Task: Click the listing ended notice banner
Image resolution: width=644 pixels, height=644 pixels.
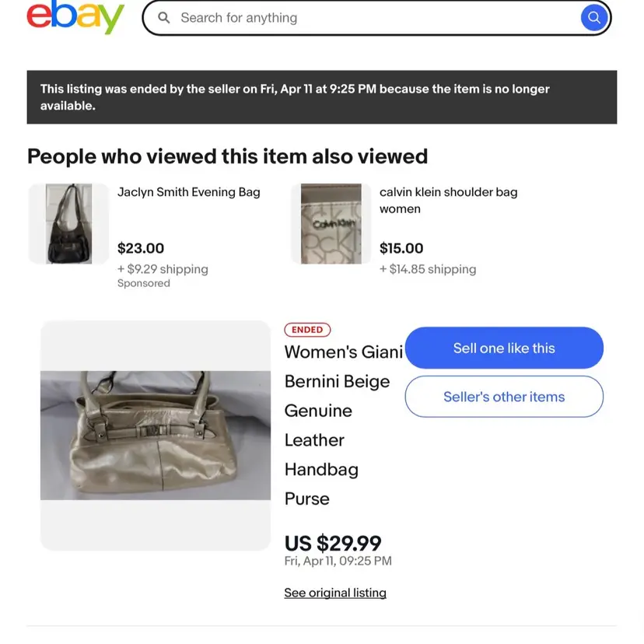Action: click(x=322, y=97)
